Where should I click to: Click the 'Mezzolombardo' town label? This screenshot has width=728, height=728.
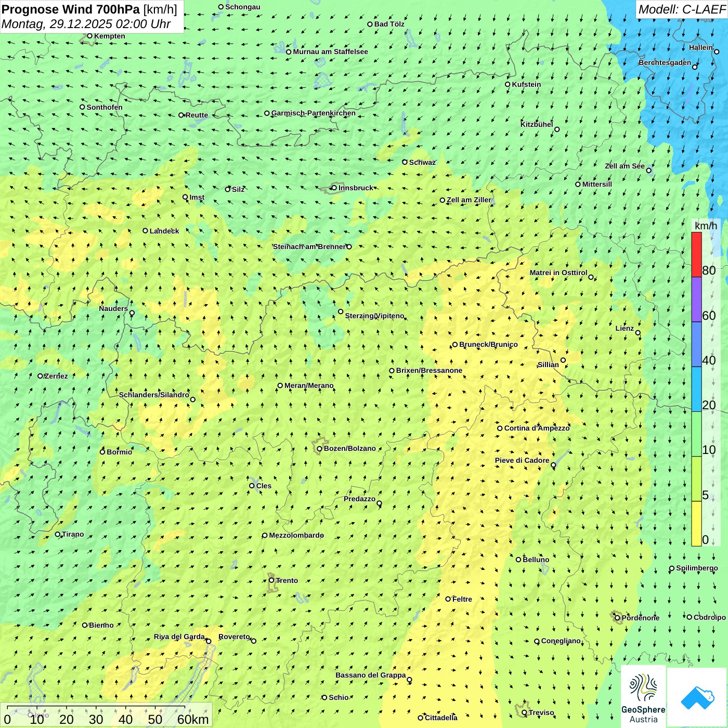point(296,535)
